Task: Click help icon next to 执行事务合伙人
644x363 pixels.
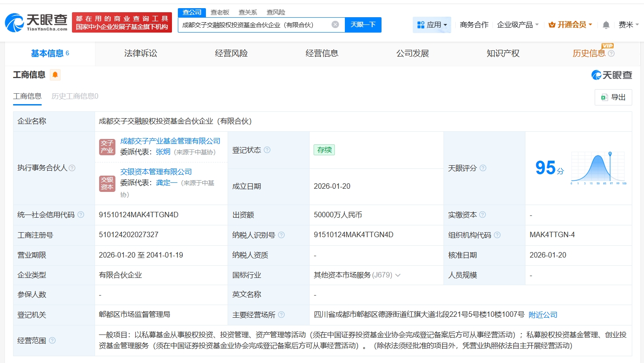Action: click(72, 168)
